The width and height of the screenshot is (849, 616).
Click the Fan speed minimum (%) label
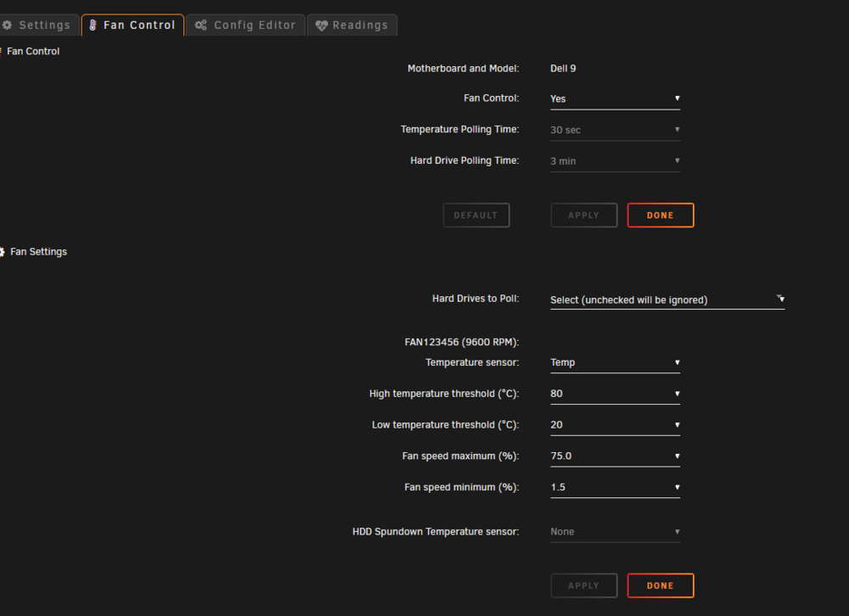pos(461,487)
